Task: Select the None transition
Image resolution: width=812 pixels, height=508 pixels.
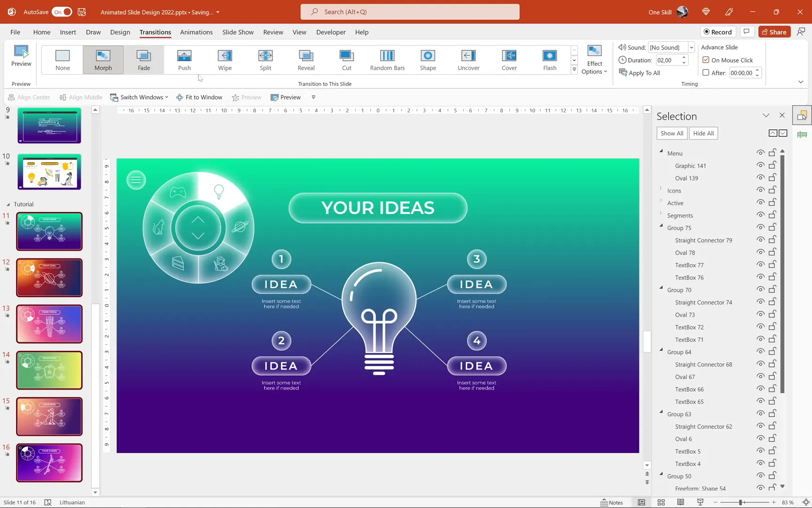Action: (62, 60)
